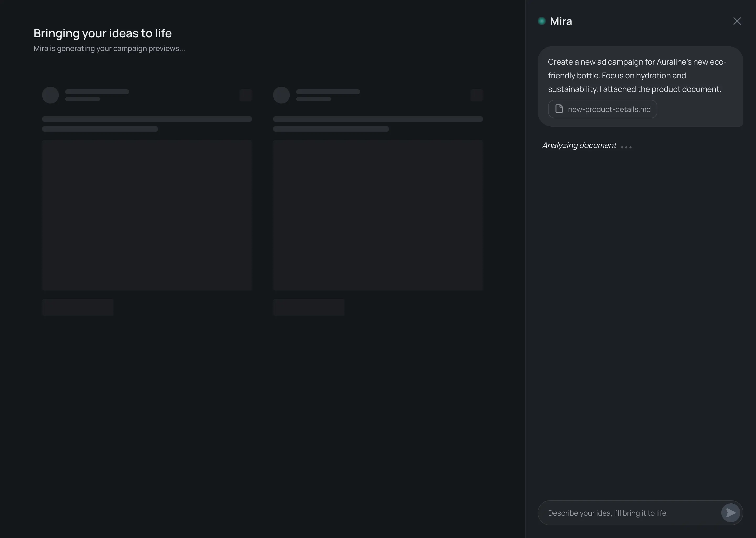Viewport: 756px width, 538px height.
Task: Click the placeholder button under the left card
Action: (77, 307)
